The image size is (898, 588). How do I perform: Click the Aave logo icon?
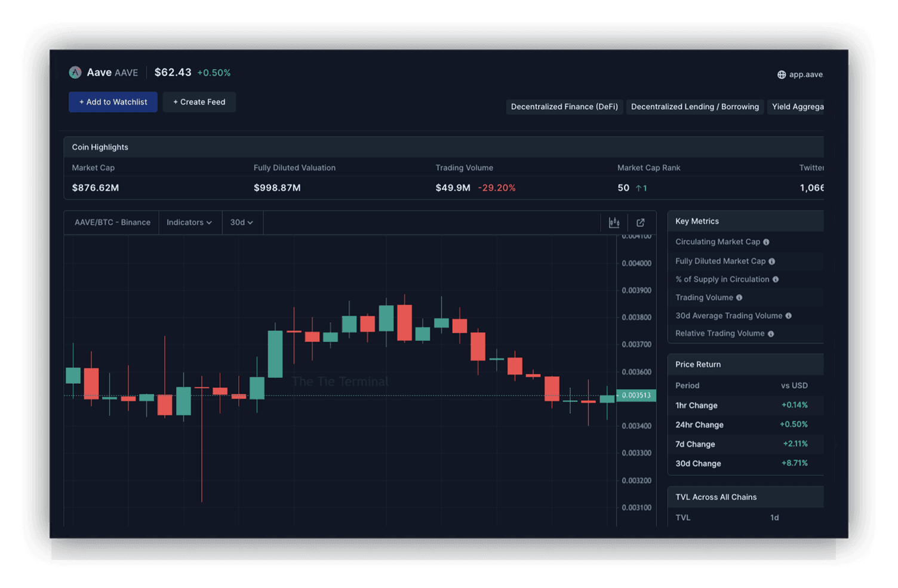pyautogui.click(x=75, y=72)
